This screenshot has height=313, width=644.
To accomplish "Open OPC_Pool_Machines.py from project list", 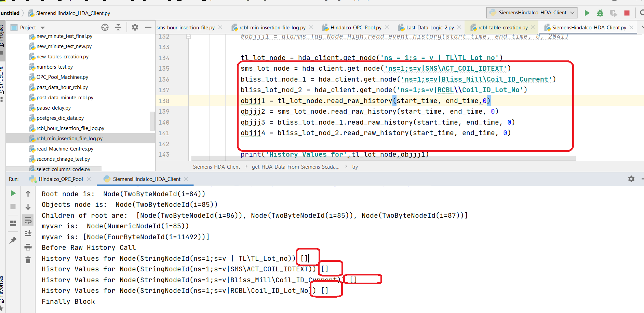I will (x=62, y=77).
